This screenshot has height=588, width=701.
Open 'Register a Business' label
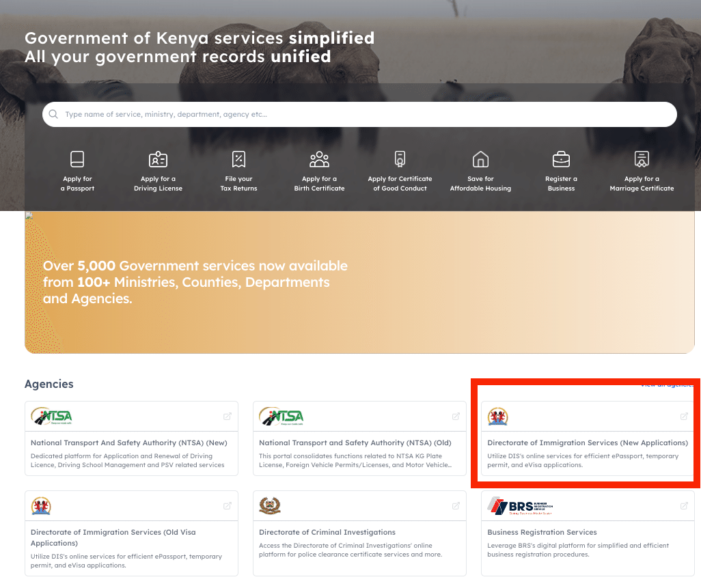(x=561, y=184)
